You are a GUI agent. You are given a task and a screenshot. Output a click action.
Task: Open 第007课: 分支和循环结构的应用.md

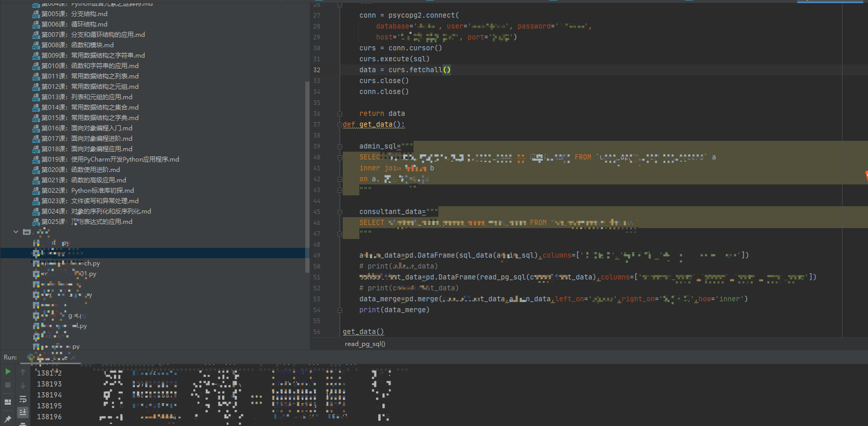point(93,35)
